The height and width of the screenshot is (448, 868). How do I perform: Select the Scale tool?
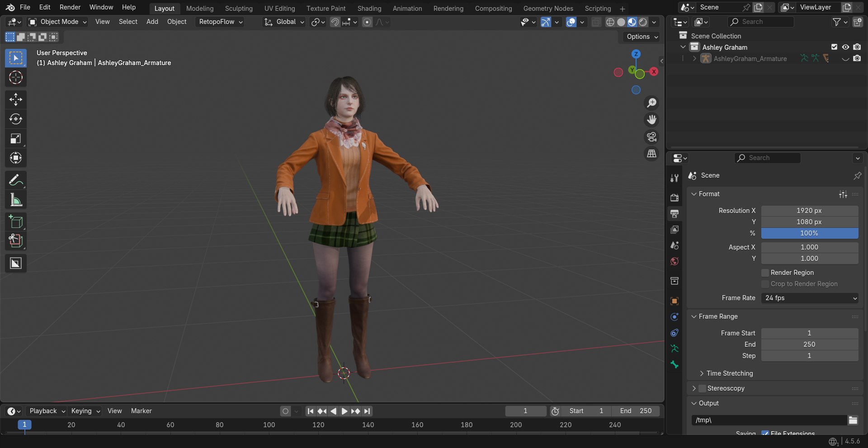16,138
